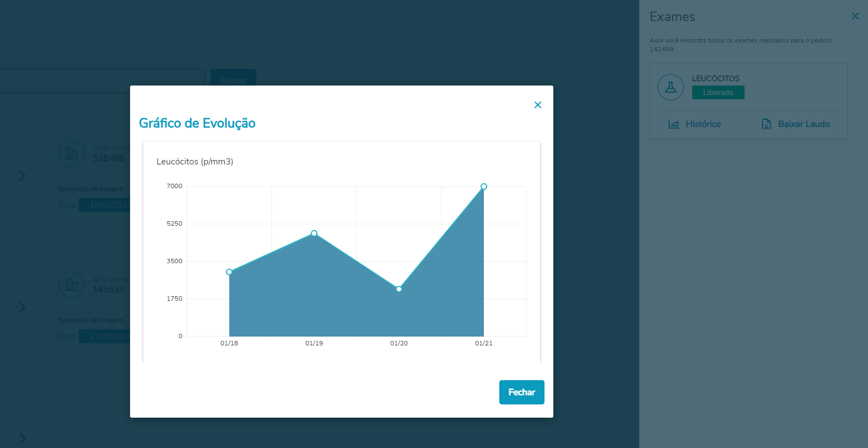Click the Fechar button
Viewport: 868px width, 448px height.
tap(522, 392)
